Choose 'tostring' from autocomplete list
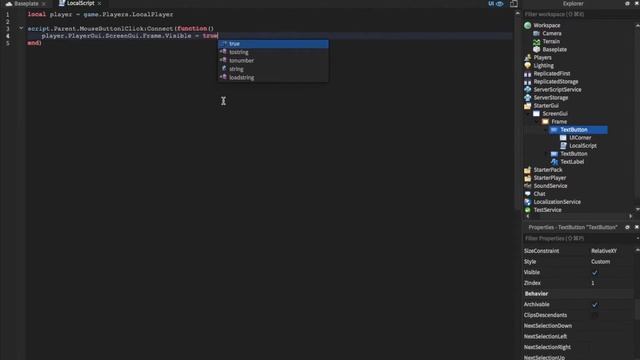Screen dimensions: 640x360 coord(273,52)
